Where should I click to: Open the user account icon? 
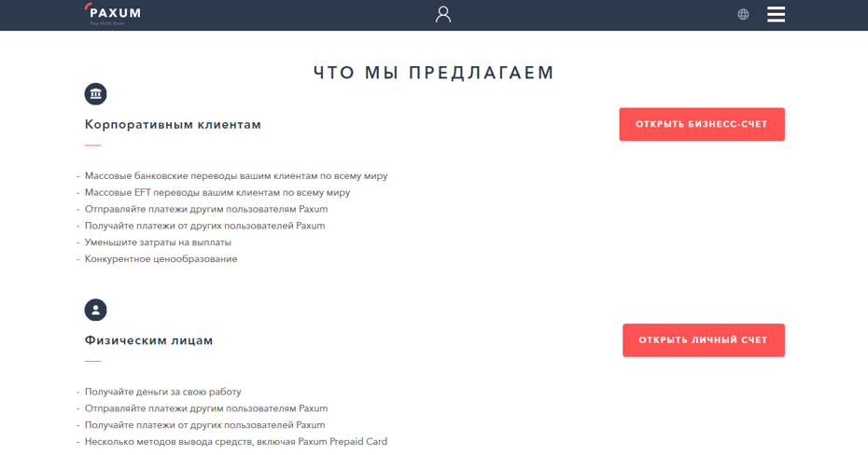coord(442,14)
